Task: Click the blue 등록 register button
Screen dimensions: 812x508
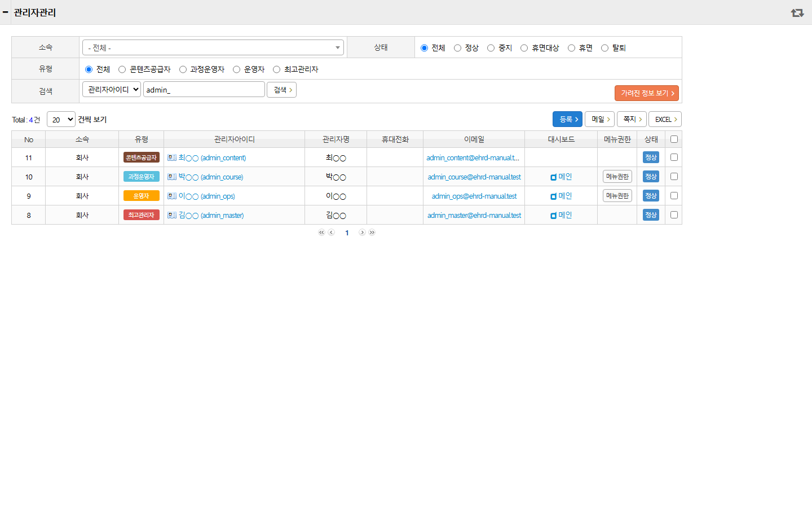Action: 567,119
